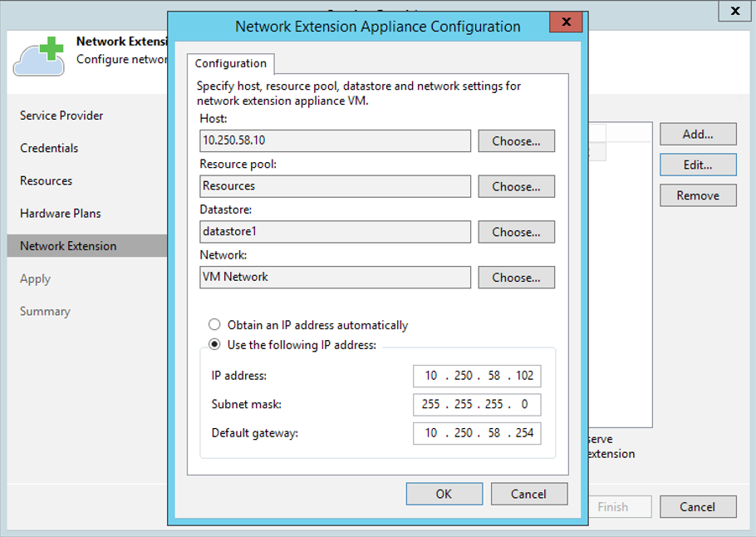Image resolution: width=756 pixels, height=537 pixels.
Task: Click the 'Network:' label
Action: (223, 254)
